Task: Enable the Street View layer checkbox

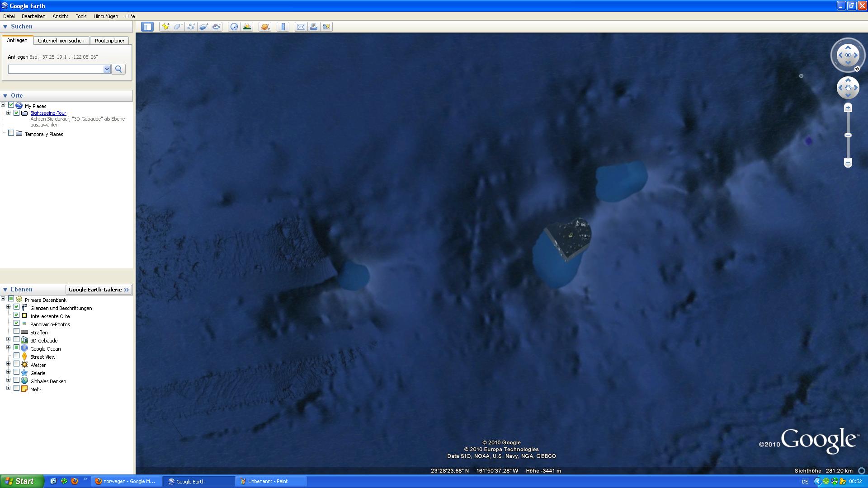Action: 17,356
